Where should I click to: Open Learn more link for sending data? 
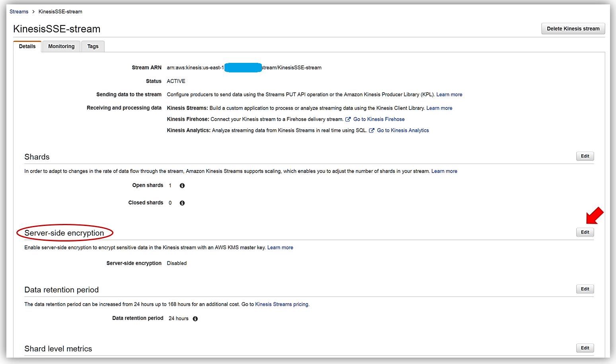coord(449,95)
